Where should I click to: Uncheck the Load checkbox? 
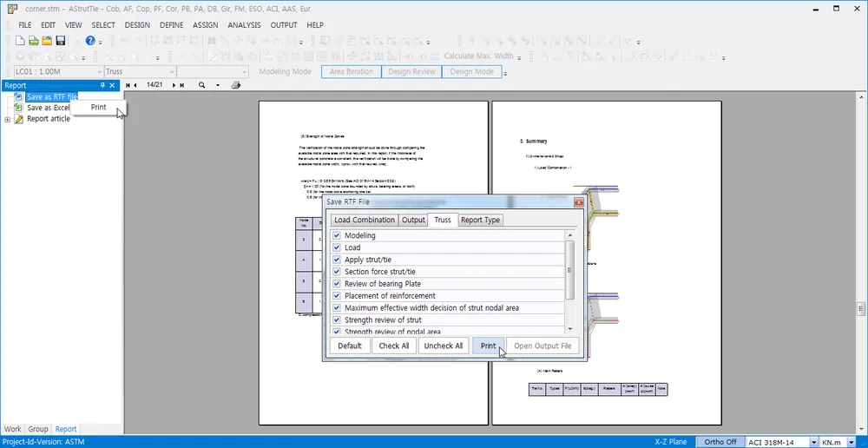pyautogui.click(x=337, y=247)
